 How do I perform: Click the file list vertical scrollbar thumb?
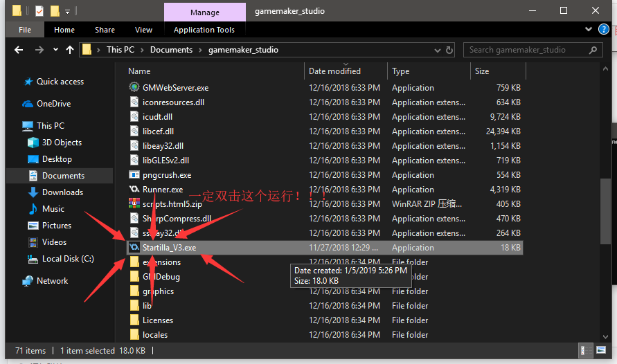605,211
